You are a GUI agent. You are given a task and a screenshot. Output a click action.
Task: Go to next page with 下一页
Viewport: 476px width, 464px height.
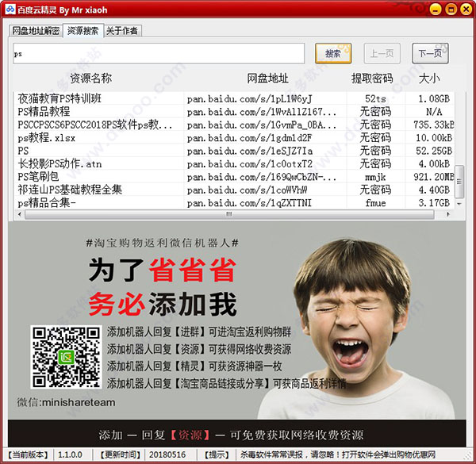point(430,53)
